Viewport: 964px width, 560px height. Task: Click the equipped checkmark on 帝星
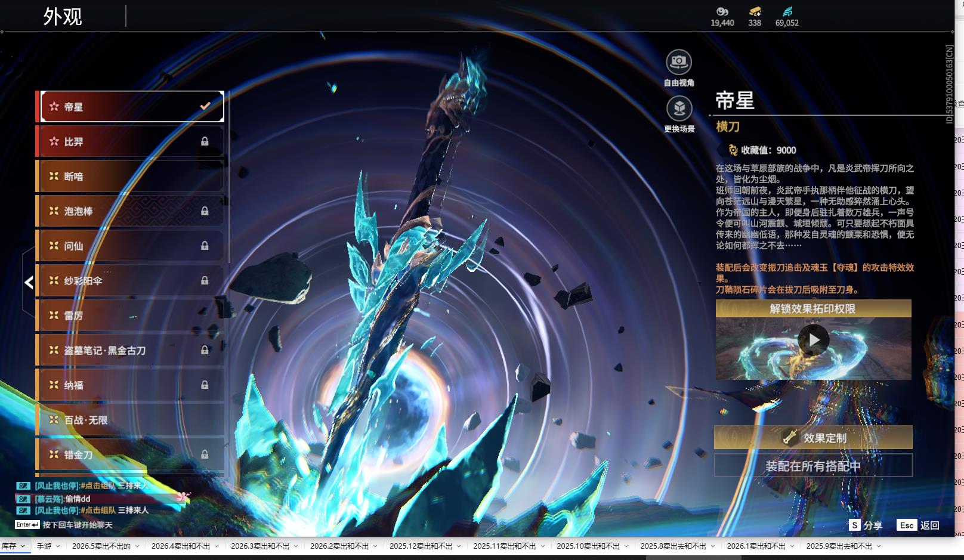(x=205, y=106)
